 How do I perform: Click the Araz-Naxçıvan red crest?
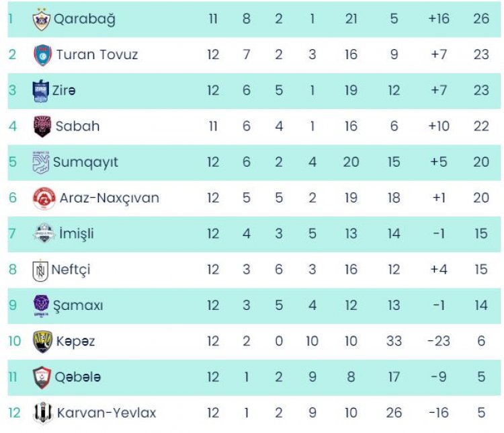coord(44,198)
